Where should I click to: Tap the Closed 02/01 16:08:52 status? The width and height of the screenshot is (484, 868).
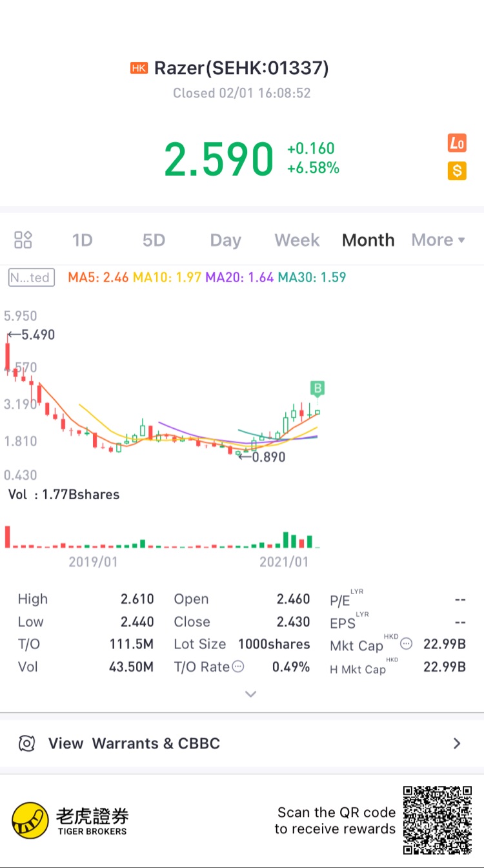(x=242, y=93)
